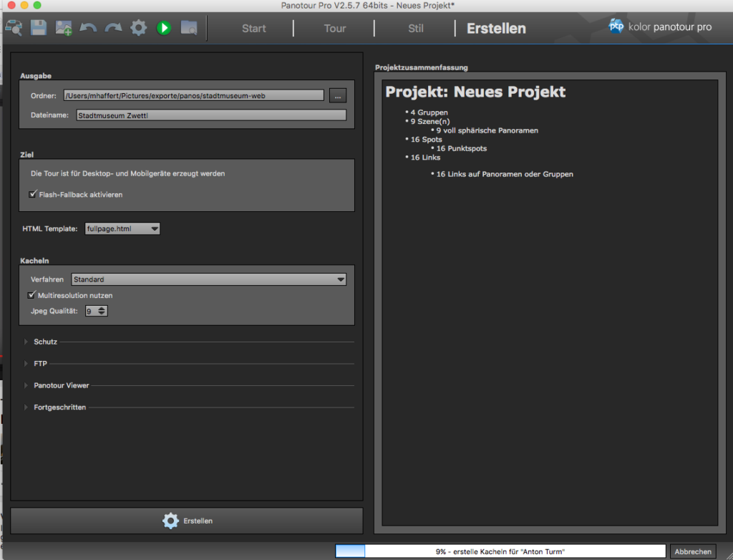This screenshot has width=733, height=560.
Task: Open settings via the toolbar gear icon
Action: [138, 28]
